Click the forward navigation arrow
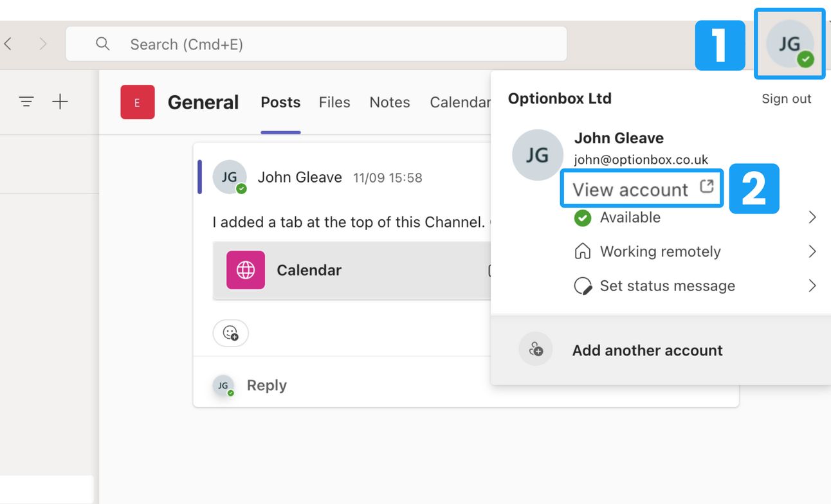The image size is (831, 504). pyautogui.click(x=43, y=44)
